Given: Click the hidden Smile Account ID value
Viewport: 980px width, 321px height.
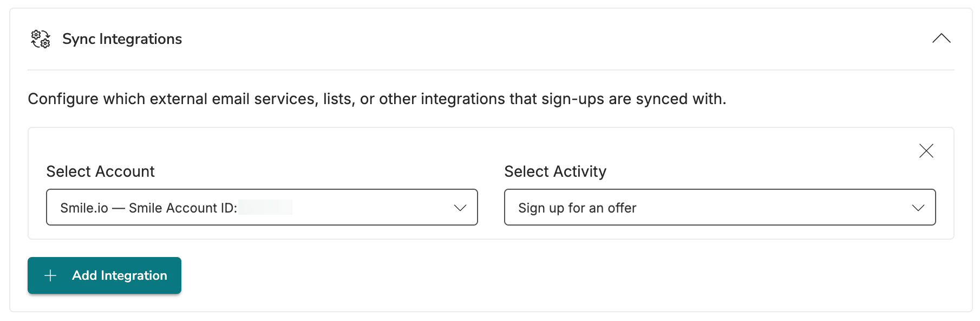Looking at the screenshot, I should click(265, 207).
